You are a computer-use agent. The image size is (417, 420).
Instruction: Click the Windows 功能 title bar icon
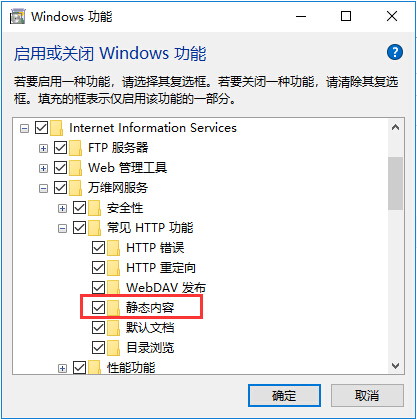coord(17,17)
